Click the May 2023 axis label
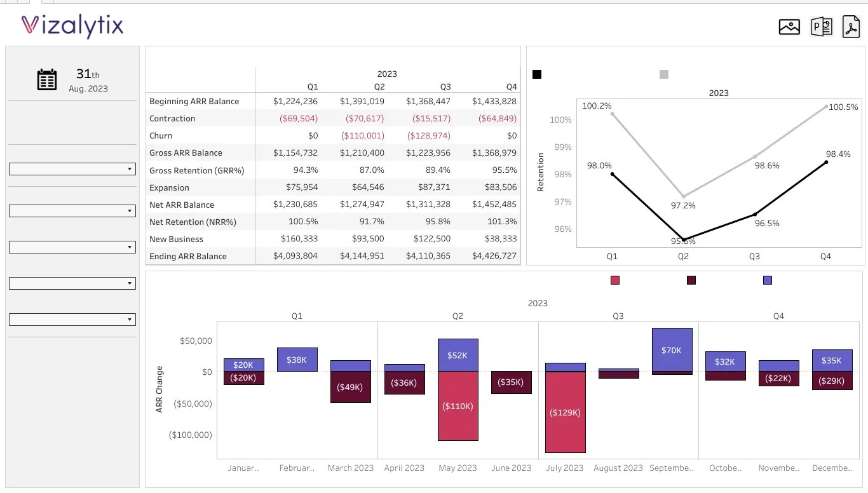 click(458, 468)
